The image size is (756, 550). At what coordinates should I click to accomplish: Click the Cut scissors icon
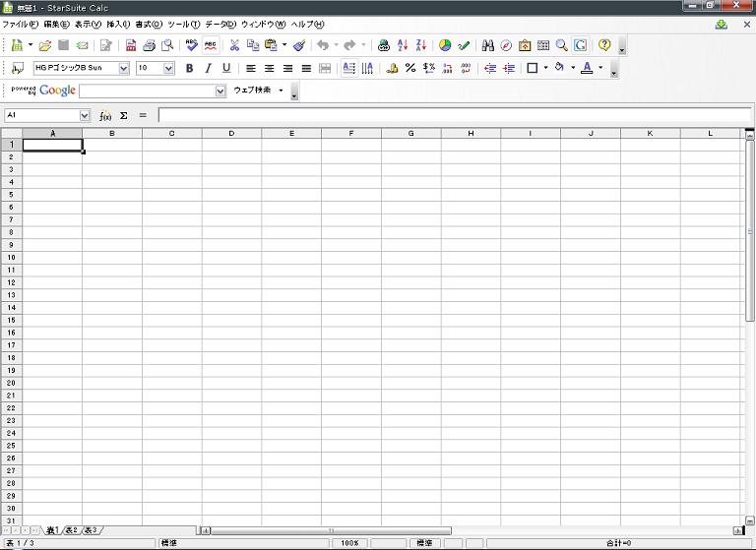(x=234, y=45)
